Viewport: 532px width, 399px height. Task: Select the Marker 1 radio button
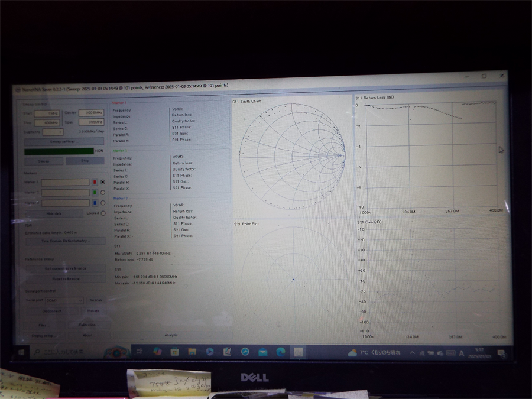(x=103, y=182)
